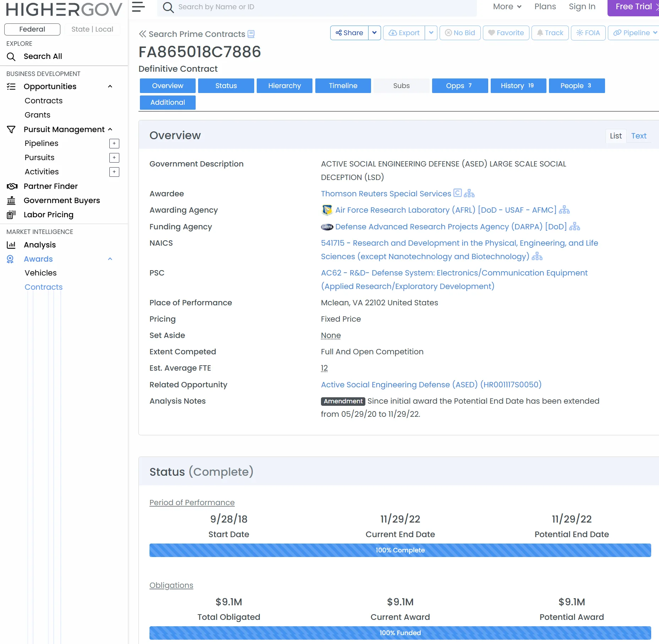Click hierarchy icon beside Air Force Research Laboratory
The height and width of the screenshot is (644, 659).
(x=564, y=210)
